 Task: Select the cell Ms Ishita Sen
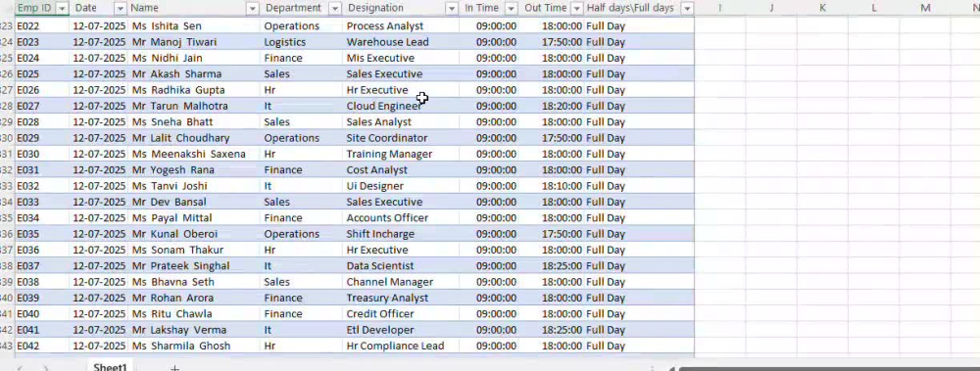(194, 26)
